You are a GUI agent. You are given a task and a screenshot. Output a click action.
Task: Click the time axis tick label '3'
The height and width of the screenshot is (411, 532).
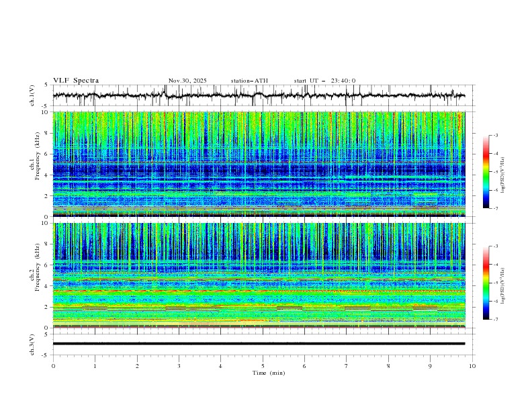pyautogui.click(x=179, y=366)
